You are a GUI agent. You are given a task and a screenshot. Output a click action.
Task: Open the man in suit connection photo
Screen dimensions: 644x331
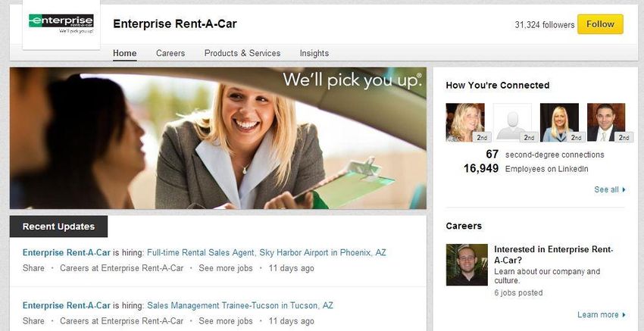[x=606, y=123]
